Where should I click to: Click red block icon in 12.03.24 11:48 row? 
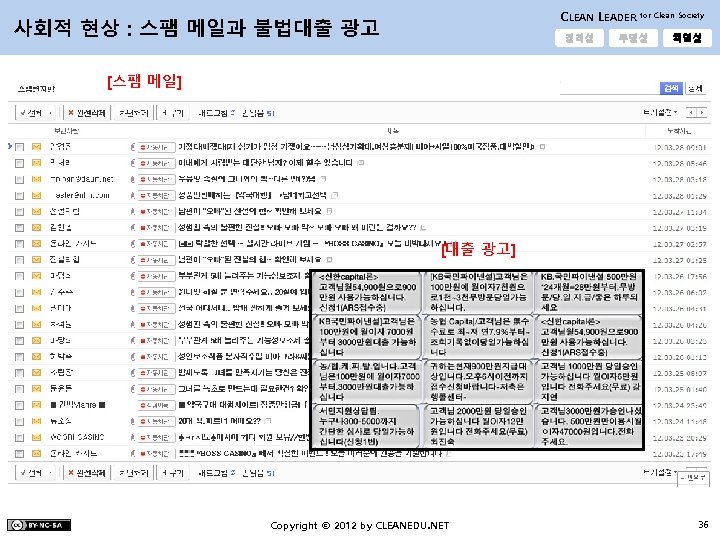point(143,422)
